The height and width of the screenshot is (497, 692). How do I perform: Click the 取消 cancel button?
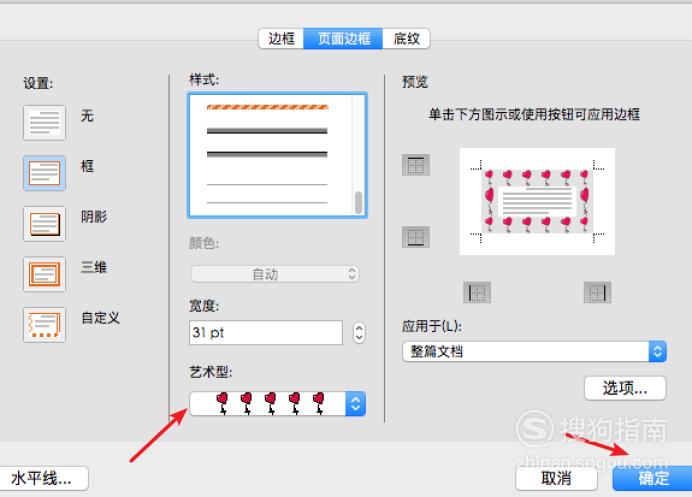tap(556, 478)
